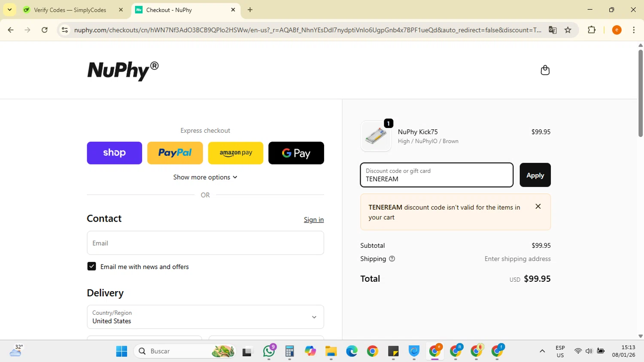Click the discount code or gift card field
The width and height of the screenshot is (644, 362).
tap(437, 175)
